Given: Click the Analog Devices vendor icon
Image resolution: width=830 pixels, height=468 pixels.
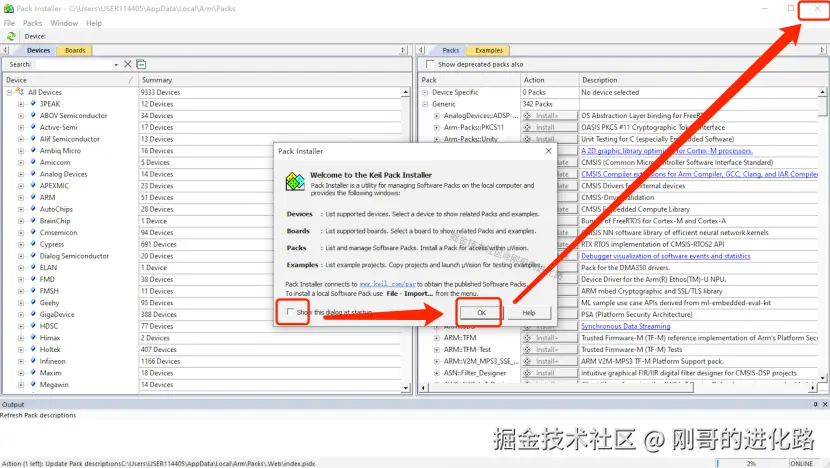Looking at the screenshot, I should tap(33, 174).
